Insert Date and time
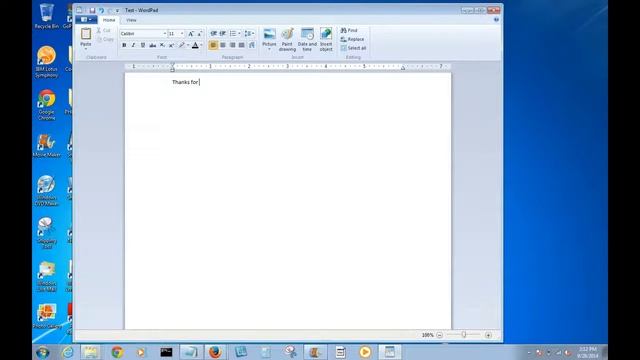The height and width of the screenshot is (360, 640). click(x=307, y=40)
